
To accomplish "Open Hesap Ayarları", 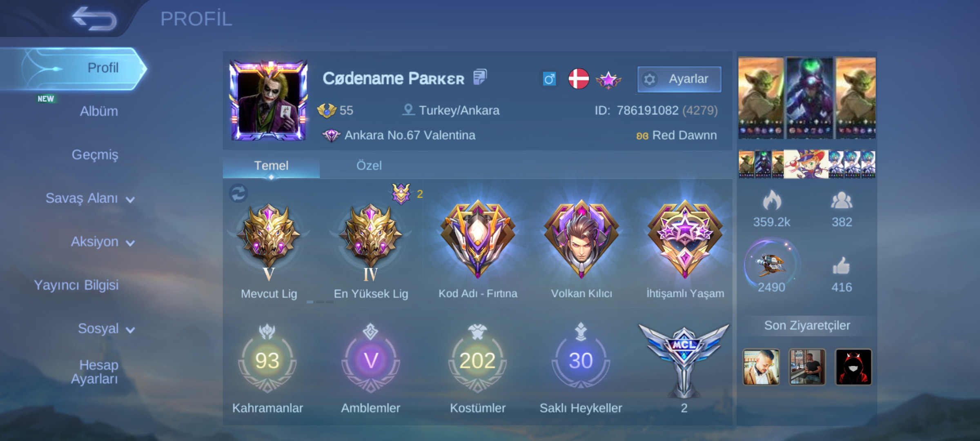I will tap(95, 372).
